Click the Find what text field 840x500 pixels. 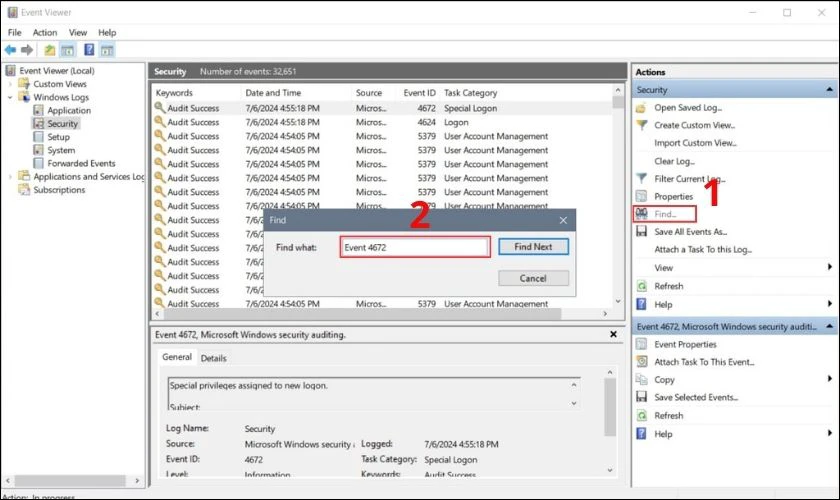click(x=414, y=247)
